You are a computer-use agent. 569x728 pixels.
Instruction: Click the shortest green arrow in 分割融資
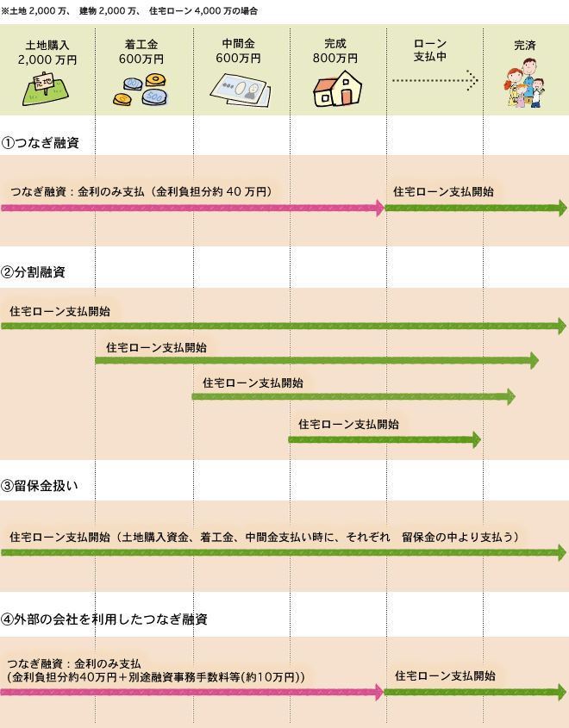click(x=385, y=439)
